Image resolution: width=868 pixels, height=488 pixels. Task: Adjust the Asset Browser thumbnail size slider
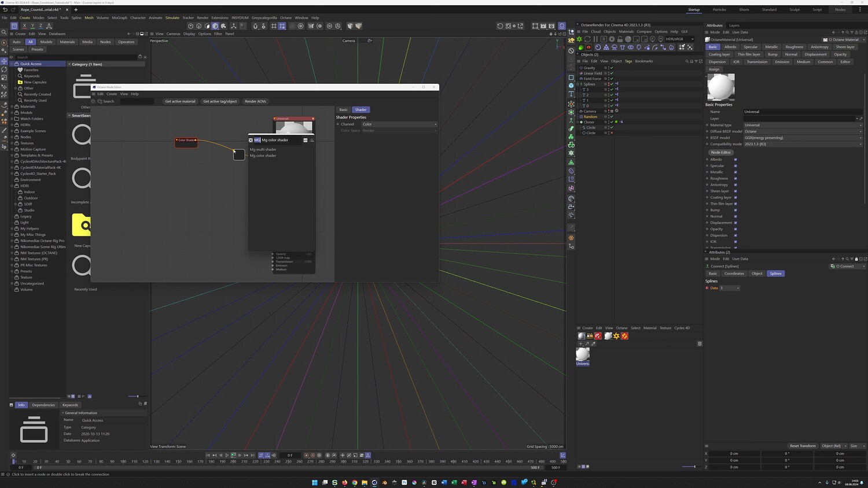[137, 396]
